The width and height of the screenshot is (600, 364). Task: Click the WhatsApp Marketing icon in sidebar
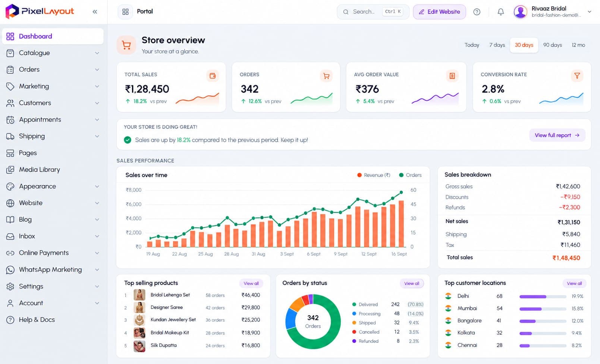coord(10,270)
